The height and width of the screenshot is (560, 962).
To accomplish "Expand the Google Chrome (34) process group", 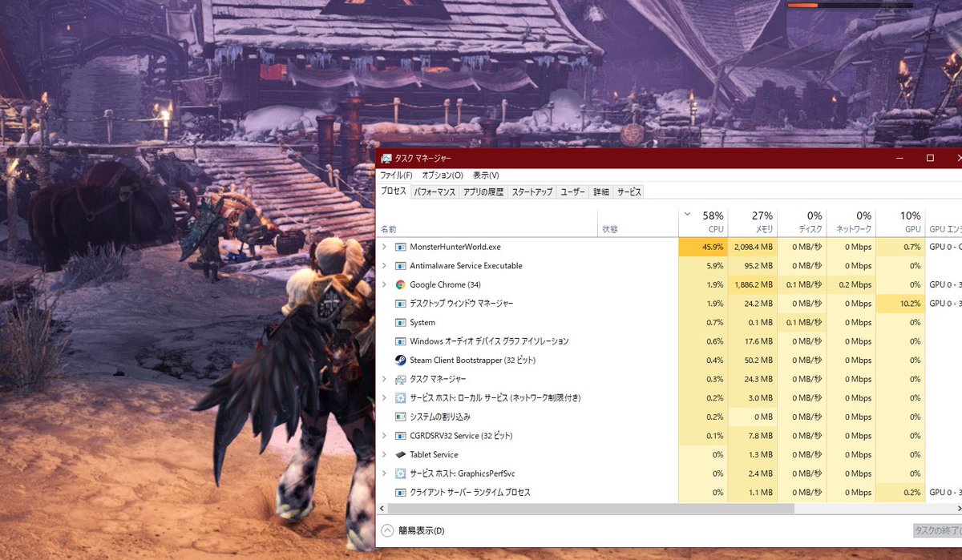I will (384, 284).
